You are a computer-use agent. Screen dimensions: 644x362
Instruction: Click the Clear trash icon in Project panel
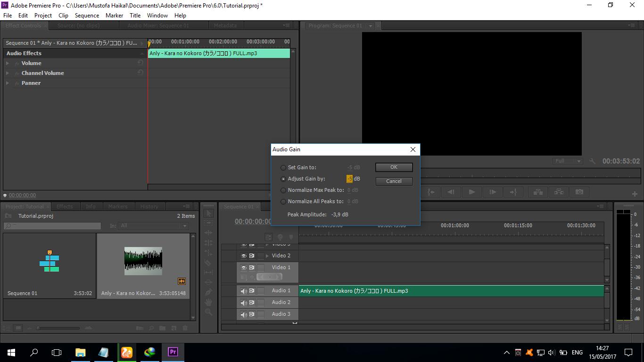185,328
